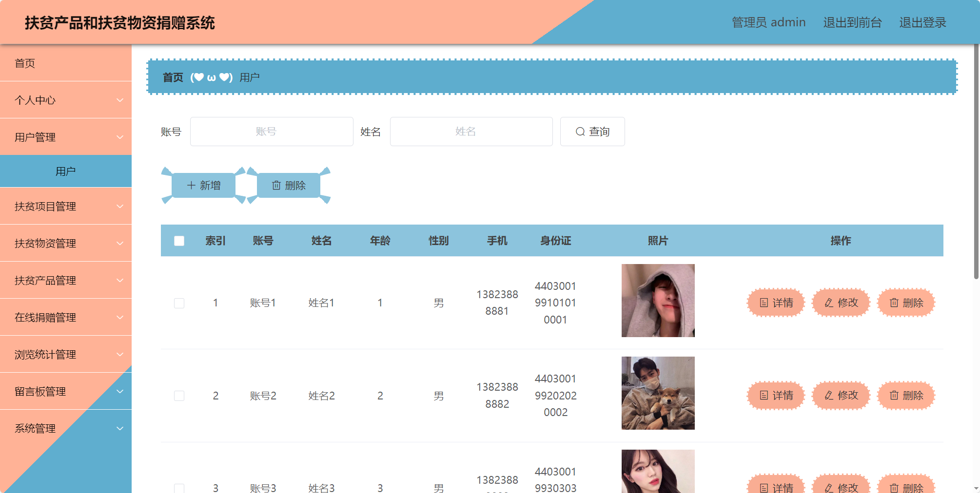Expand 浏览统计管理 chevron
Viewport: 980px width, 493px height.
[x=120, y=354]
